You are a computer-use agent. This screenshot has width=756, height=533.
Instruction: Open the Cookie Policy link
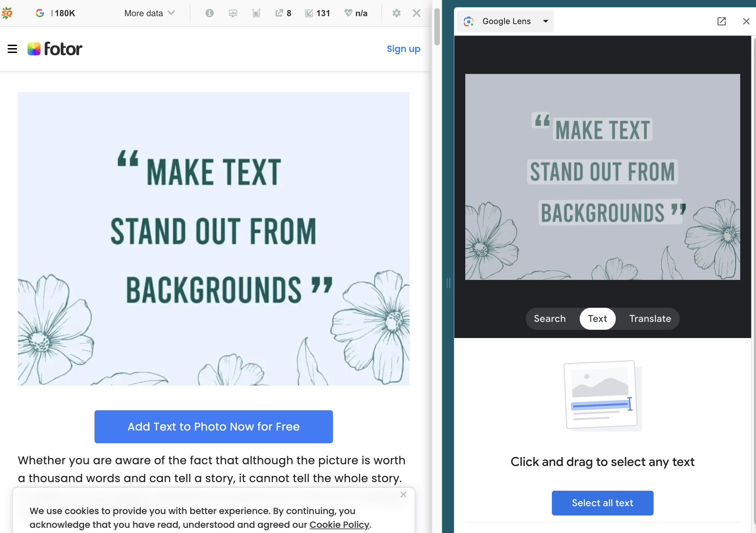339,524
